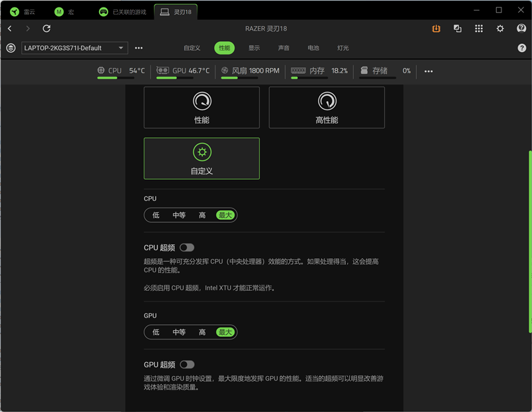The width and height of the screenshot is (532, 412).
Task: Select the 高性能 performance mode card
Action: click(x=327, y=108)
